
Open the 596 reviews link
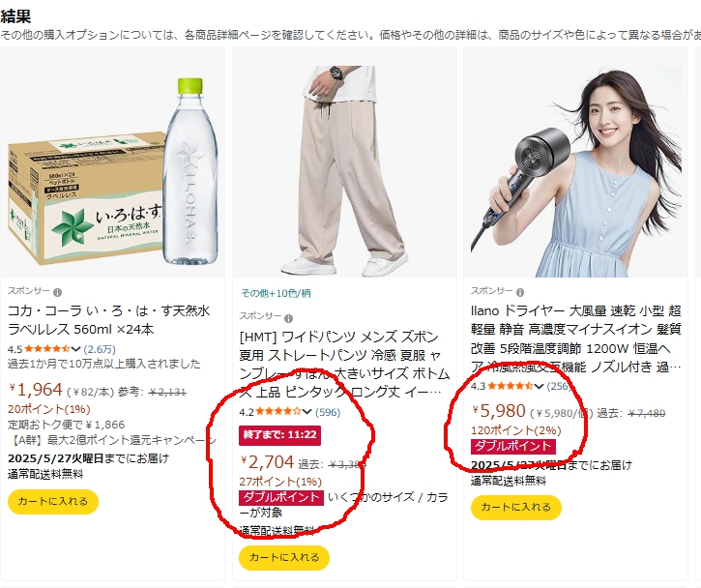(x=328, y=412)
